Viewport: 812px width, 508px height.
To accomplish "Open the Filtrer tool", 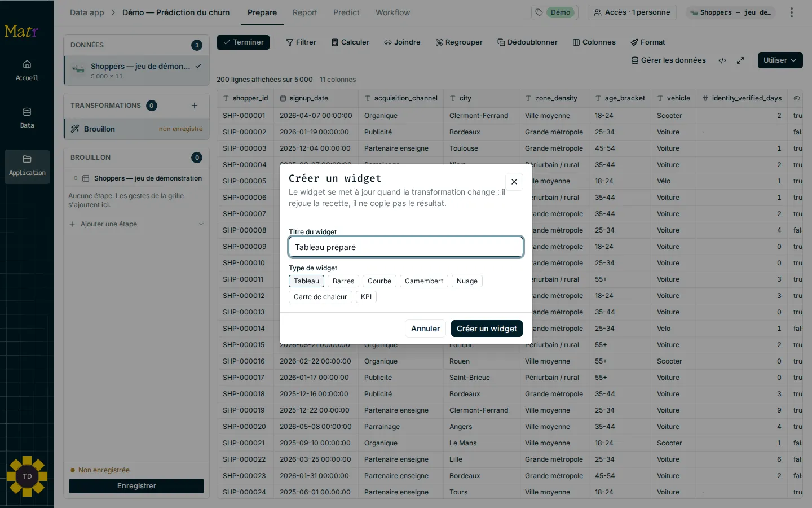I will [x=301, y=42].
